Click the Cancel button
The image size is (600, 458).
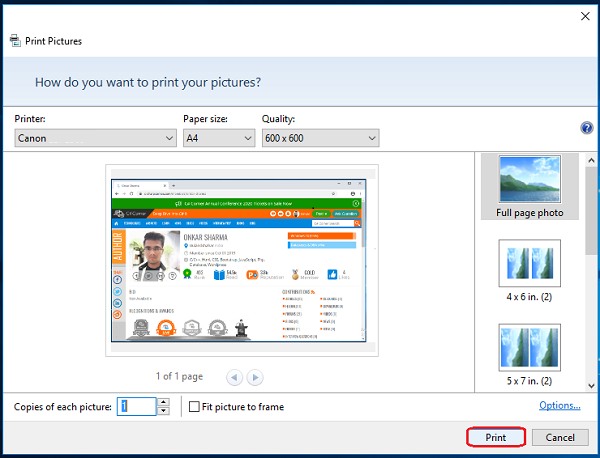tap(560, 437)
